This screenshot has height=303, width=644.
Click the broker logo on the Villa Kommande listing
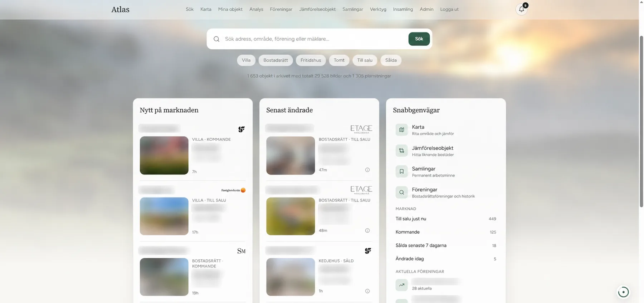pyautogui.click(x=241, y=129)
